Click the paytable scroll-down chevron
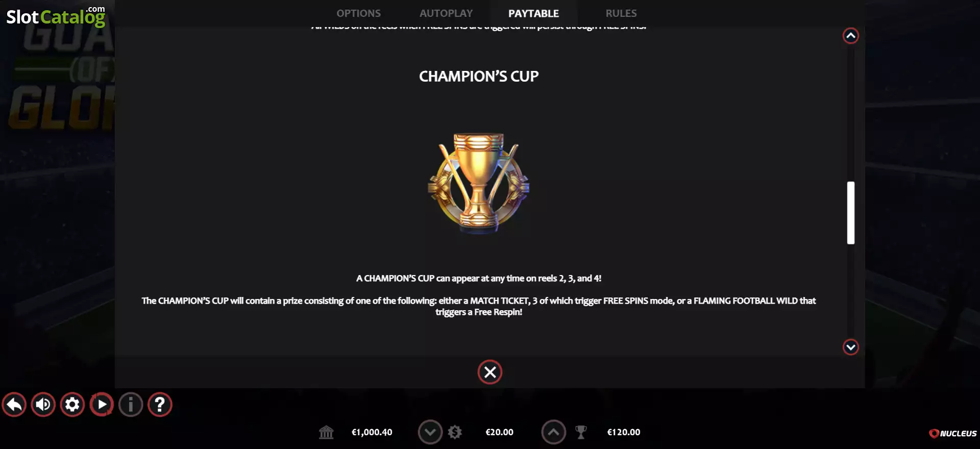This screenshot has height=449, width=980. [x=851, y=347]
